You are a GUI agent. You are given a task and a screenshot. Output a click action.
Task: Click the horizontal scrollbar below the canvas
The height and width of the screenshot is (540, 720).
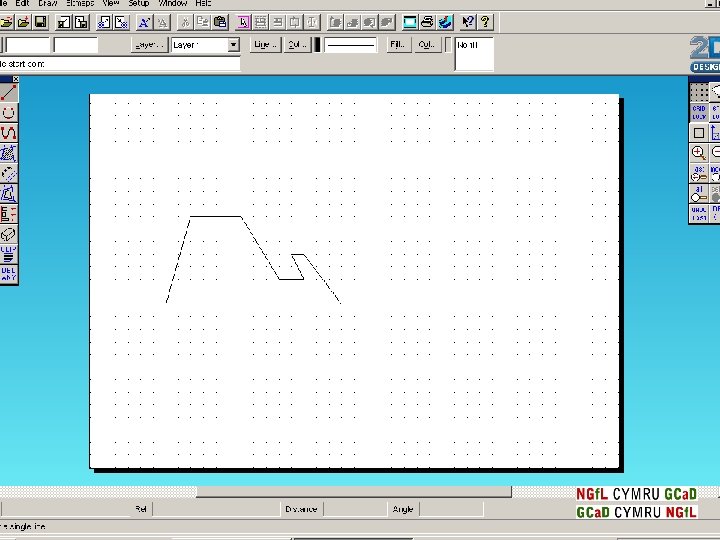pyautogui.click(x=354, y=492)
